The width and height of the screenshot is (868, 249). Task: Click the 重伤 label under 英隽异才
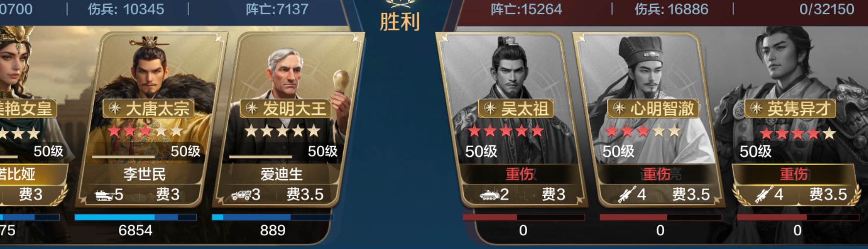tap(794, 174)
